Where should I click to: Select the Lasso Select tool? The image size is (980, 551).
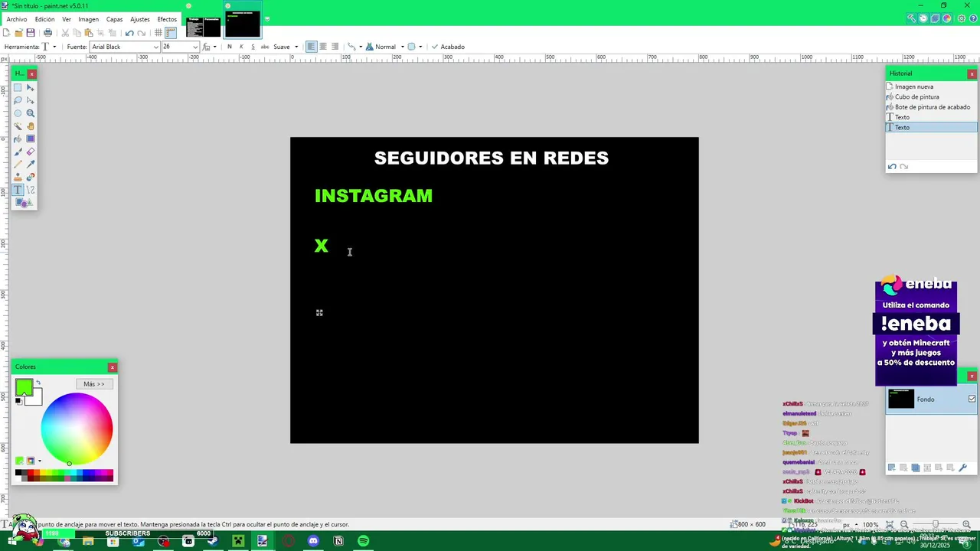[x=18, y=100]
